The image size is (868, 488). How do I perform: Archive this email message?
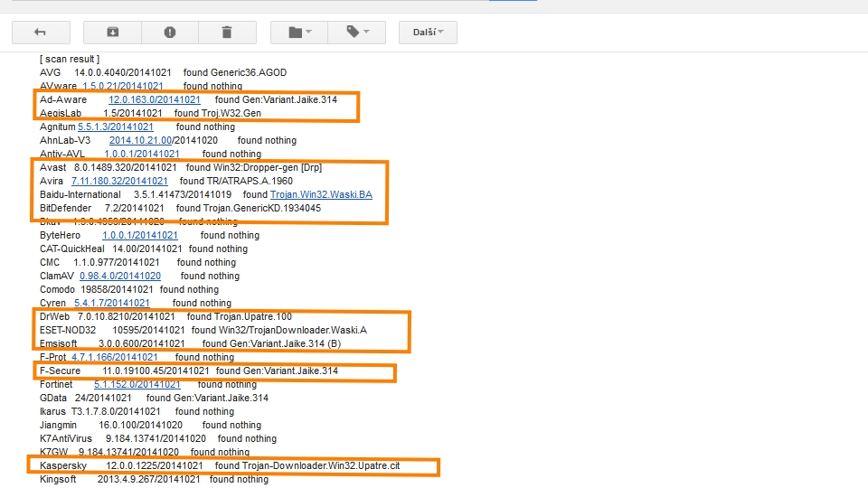112,33
